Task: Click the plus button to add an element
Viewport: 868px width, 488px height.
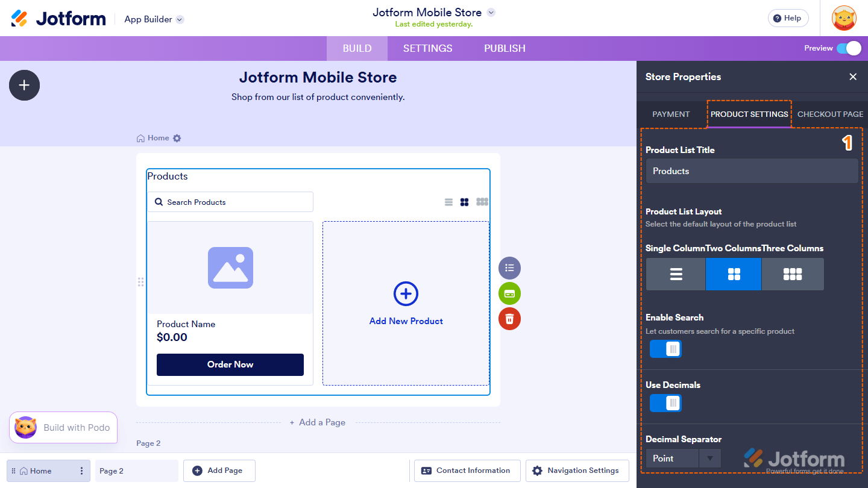Action: click(24, 85)
